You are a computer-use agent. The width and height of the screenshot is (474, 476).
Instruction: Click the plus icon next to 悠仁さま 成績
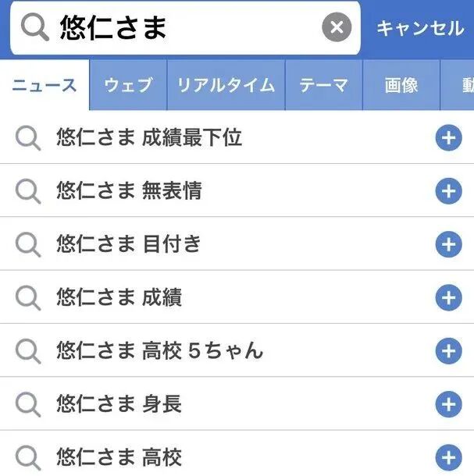(448, 297)
